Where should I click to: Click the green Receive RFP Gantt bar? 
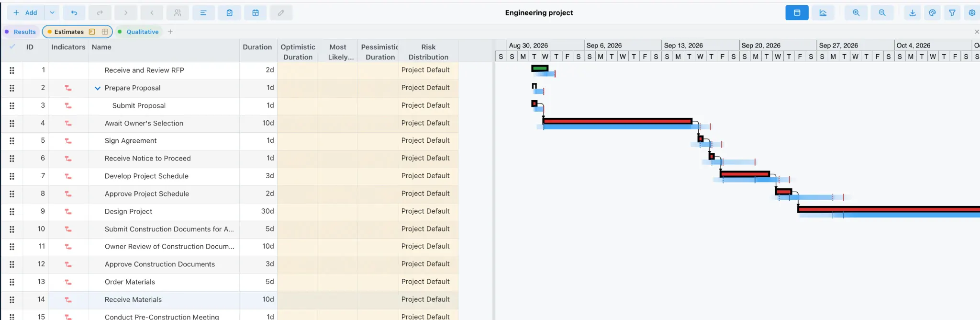[x=540, y=69]
